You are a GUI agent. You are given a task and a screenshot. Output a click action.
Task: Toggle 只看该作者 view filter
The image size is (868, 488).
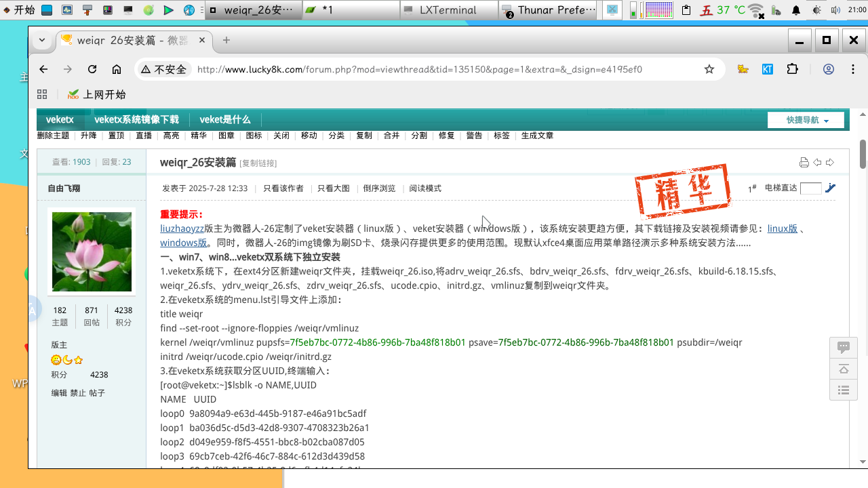point(283,188)
